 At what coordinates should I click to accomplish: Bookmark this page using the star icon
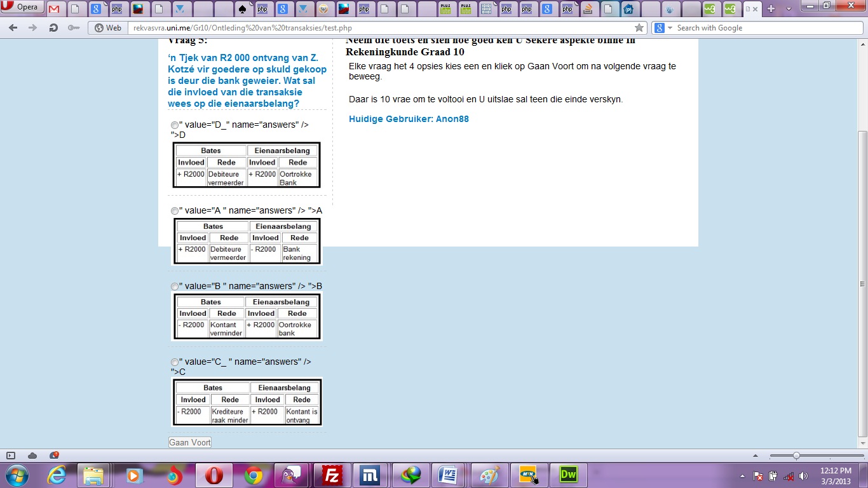pos(639,28)
